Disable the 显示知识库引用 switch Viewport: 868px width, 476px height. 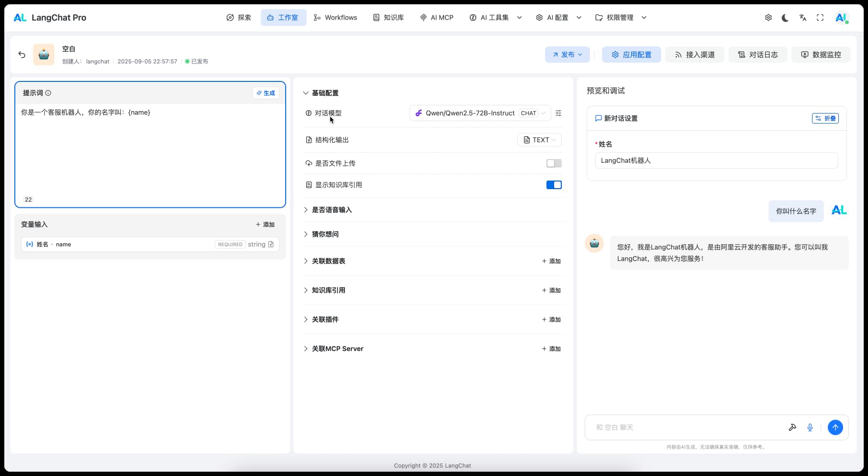pyautogui.click(x=554, y=185)
